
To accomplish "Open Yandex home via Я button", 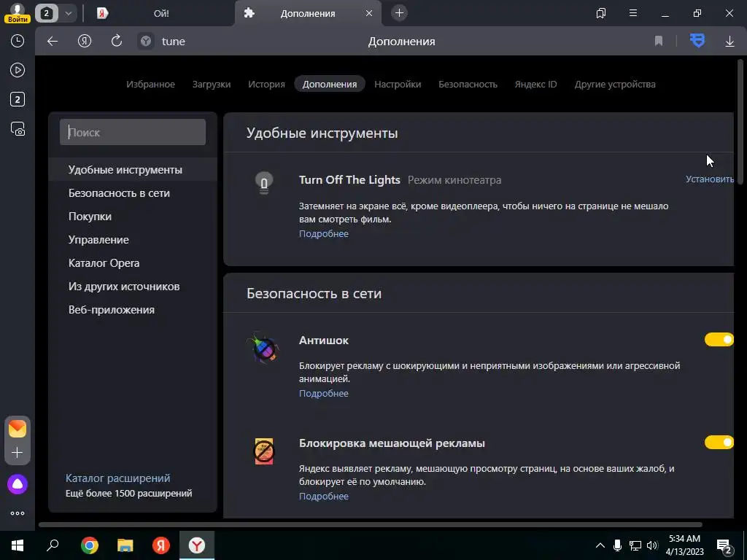I will pyautogui.click(x=85, y=42).
